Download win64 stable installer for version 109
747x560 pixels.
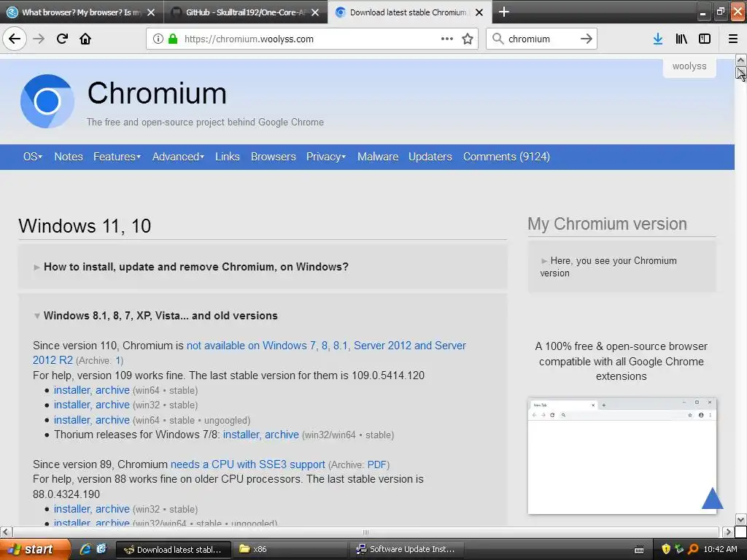[x=71, y=390]
